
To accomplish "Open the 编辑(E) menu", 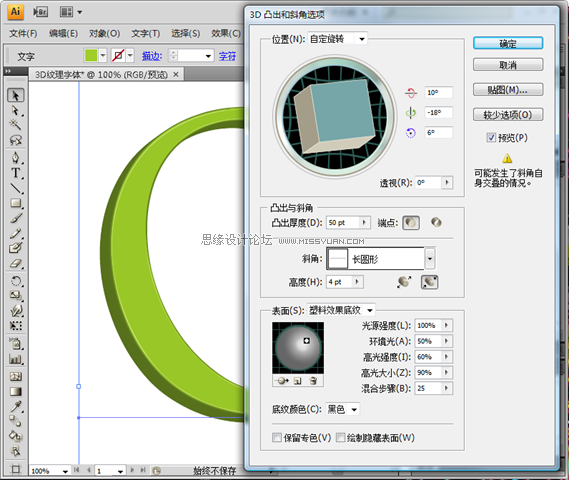I will (x=64, y=33).
